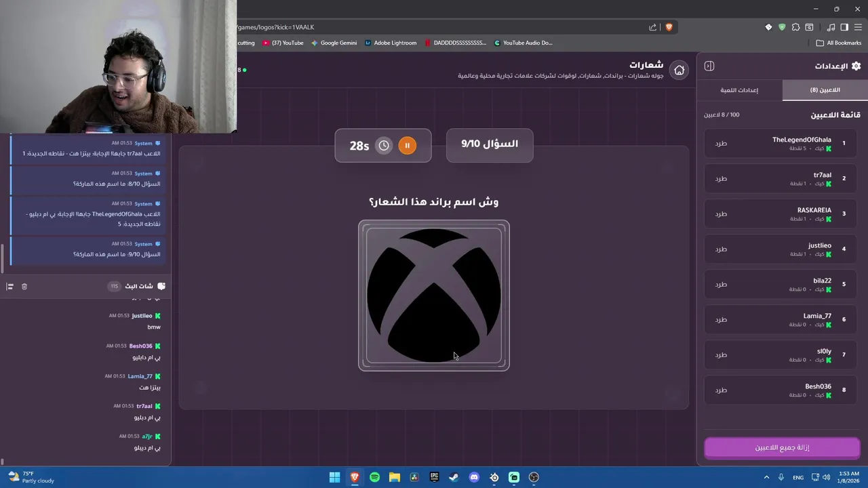
Task: Go to the home page icon
Action: 679,70
